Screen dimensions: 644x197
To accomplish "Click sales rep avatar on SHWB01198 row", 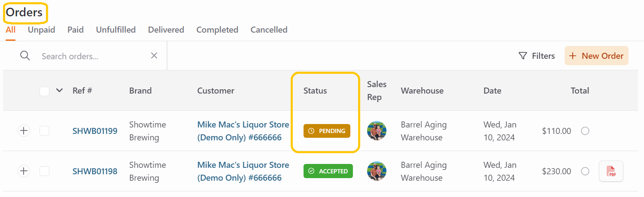I will (x=377, y=171).
